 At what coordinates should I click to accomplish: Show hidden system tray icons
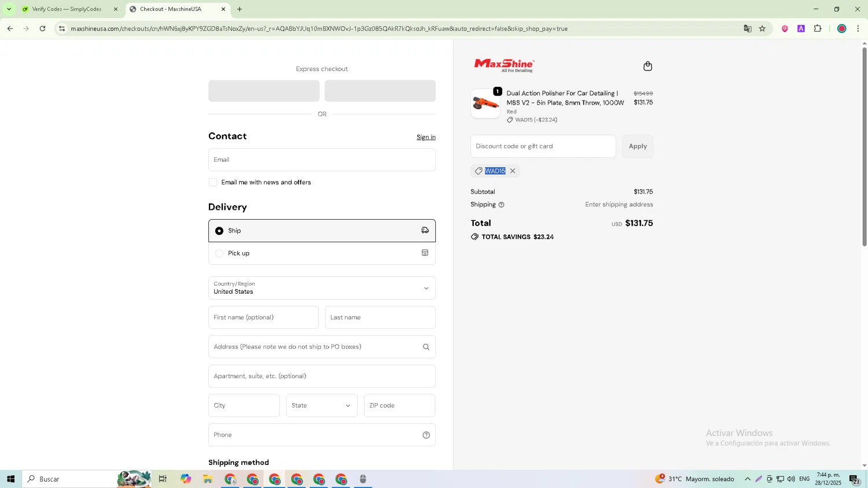point(748,479)
